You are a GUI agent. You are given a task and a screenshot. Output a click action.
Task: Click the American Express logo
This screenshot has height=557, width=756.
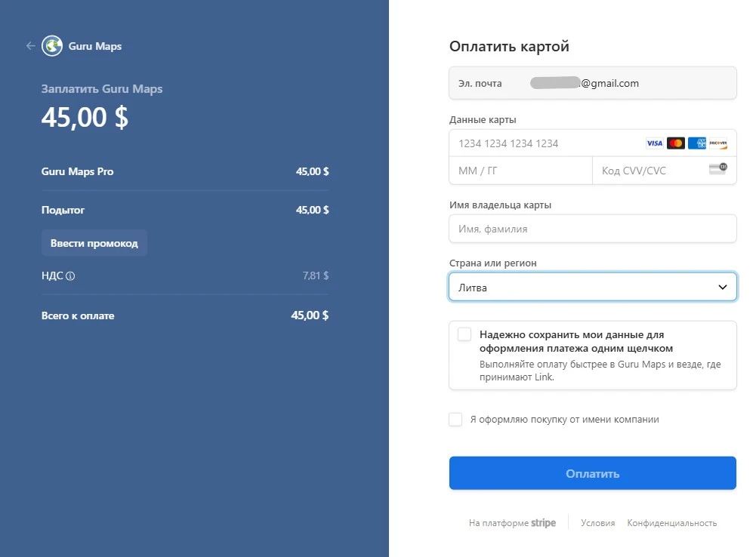(x=696, y=143)
